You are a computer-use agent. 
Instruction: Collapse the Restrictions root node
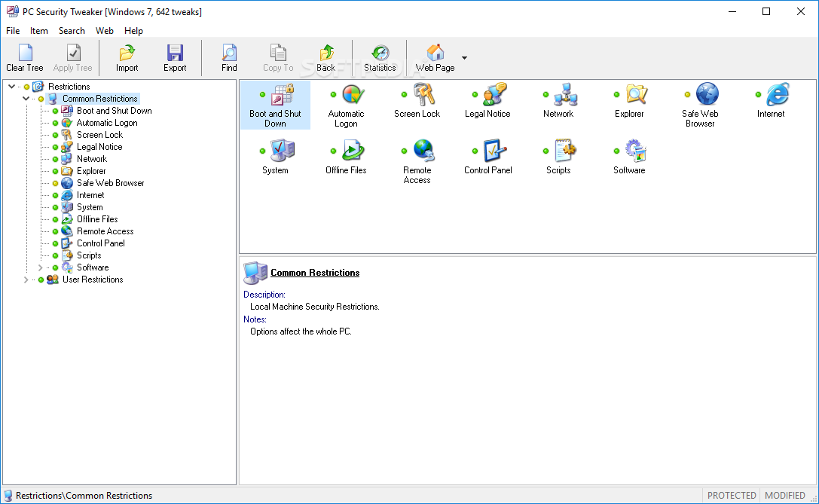coord(11,87)
